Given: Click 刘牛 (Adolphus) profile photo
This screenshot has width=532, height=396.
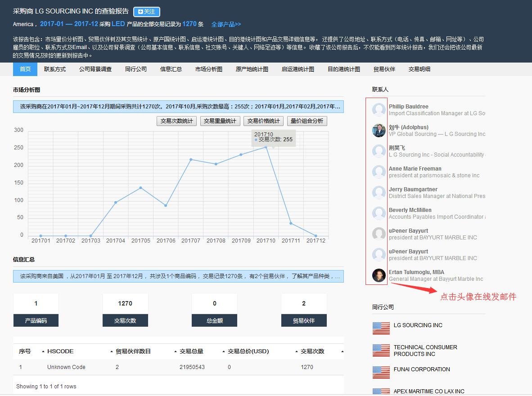Looking at the screenshot, I should [379, 130].
